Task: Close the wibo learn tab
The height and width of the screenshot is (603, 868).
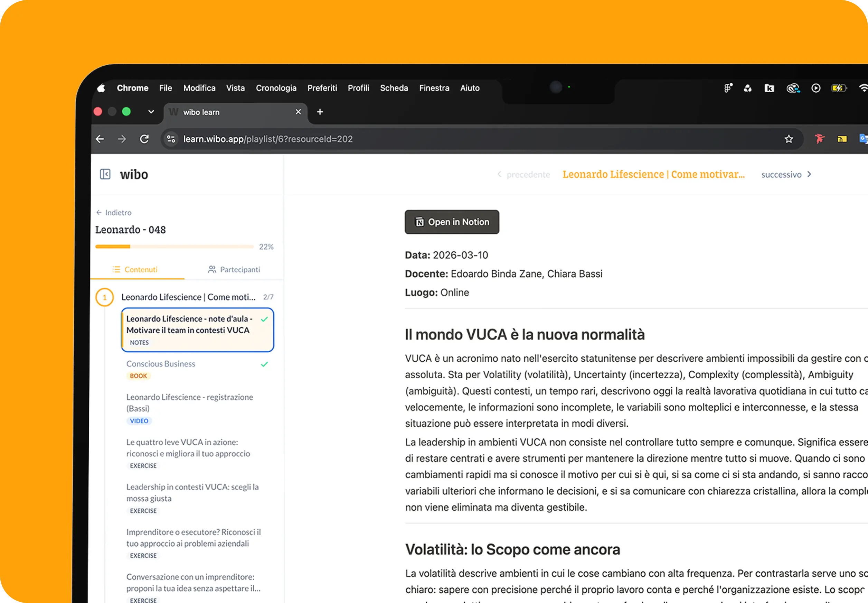Action: coord(298,112)
